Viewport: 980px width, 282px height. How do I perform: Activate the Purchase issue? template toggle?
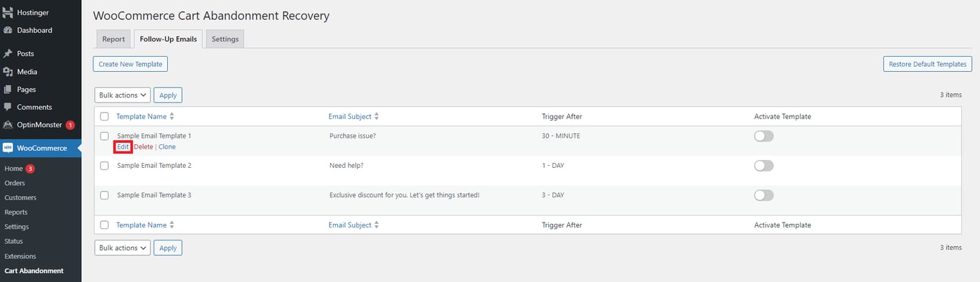click(764, 136)
